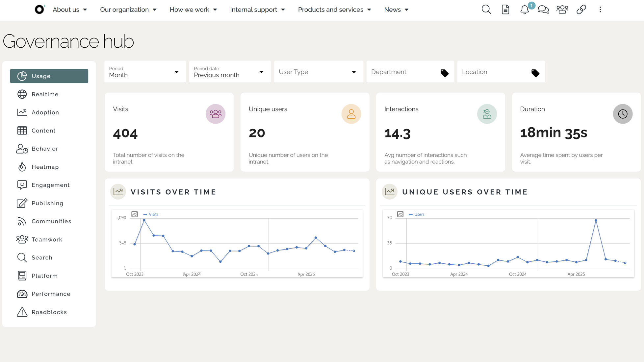The width and height of the screenshot is (644, 362).
Task: Toggle the Visits legend series
Action: (151, 214)
